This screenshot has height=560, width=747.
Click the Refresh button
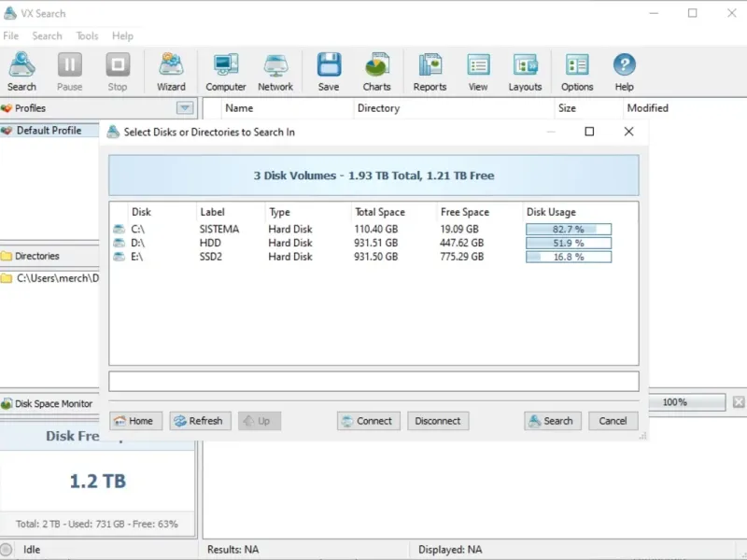[200, 421]
